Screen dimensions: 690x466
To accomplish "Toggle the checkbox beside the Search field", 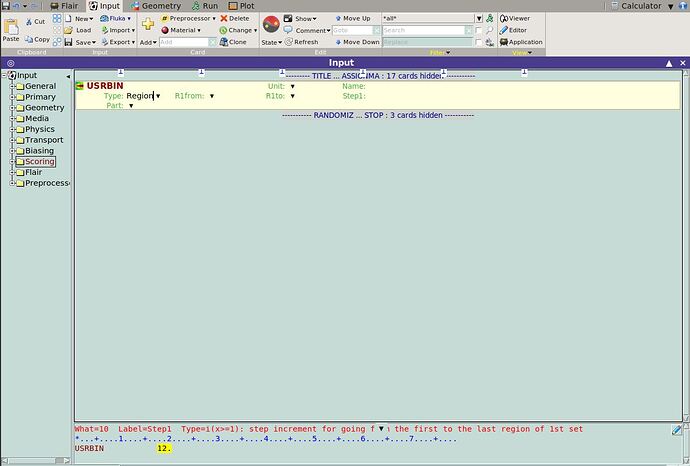I will click(478, 30).
